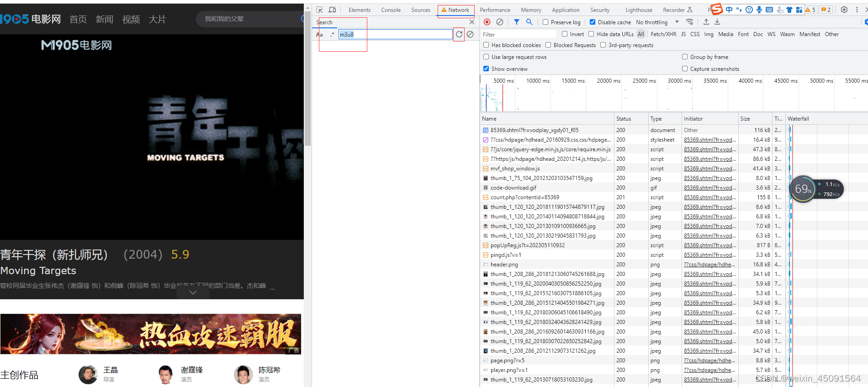
Task: Refresh the search results in Search panel
Action: pyautogui.click(x=459, y=34)
